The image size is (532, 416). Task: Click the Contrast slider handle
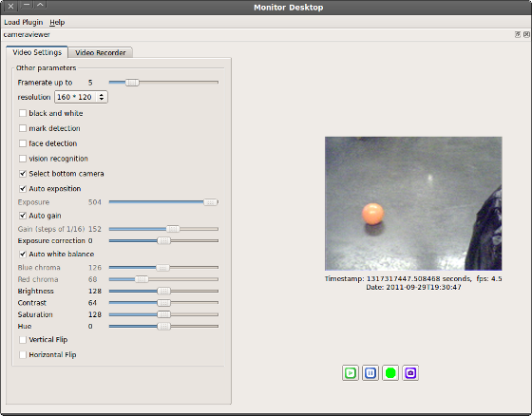[163, 303]
